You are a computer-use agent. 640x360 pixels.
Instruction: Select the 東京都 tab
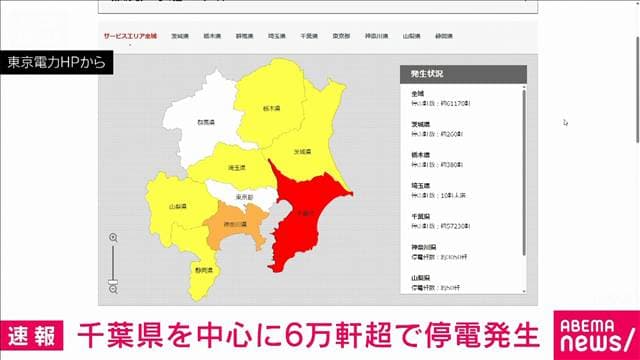point(341,36)
